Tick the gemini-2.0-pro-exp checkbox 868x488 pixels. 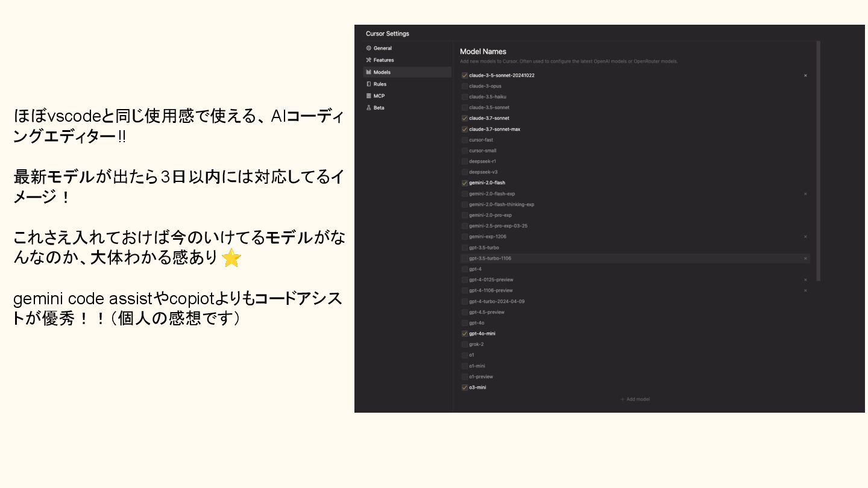(x=465, y=215)
